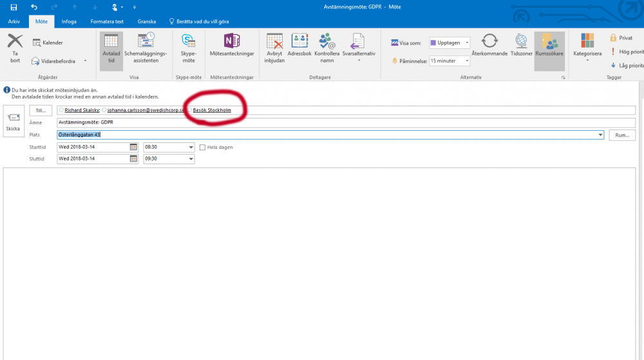Expand the Visa som Upptagen dropdown
This screenshot has width=644, height=360.
click(467, 43)
